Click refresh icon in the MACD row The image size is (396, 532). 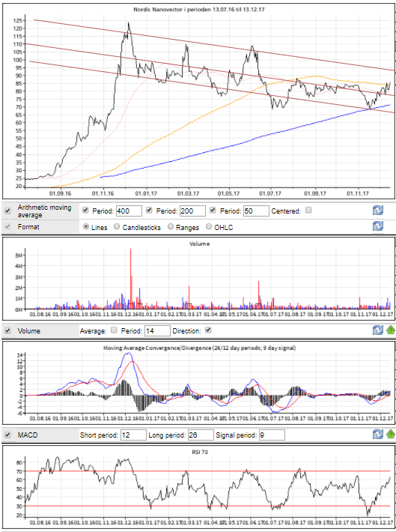(x=378, y=435)
